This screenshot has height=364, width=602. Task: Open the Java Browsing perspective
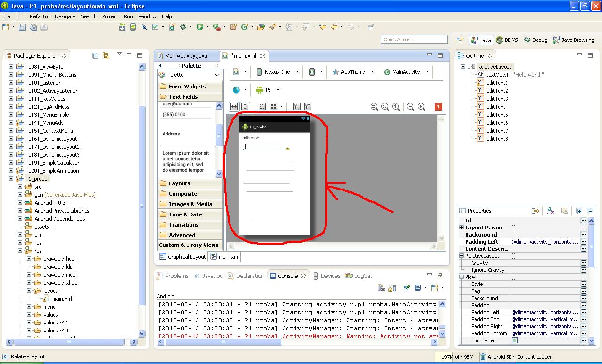(574, 40)
